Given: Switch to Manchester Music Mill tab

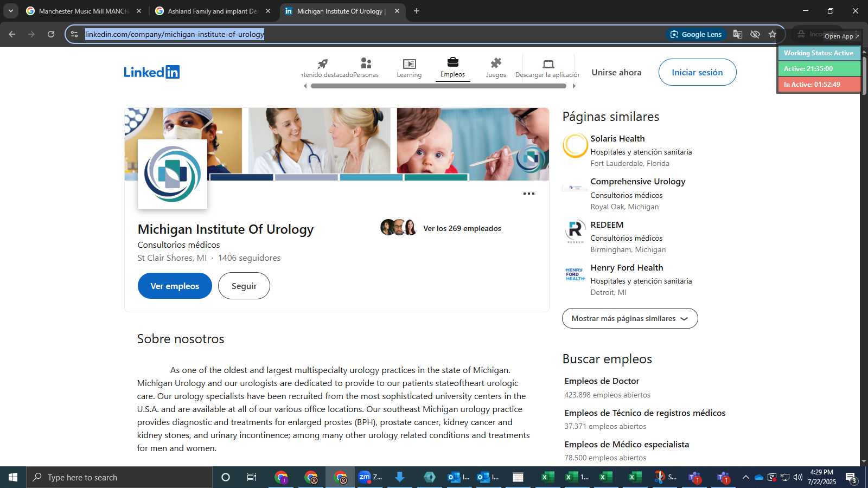Looking at the screenshot, I should pyautogui.click(x=83, y=11).
